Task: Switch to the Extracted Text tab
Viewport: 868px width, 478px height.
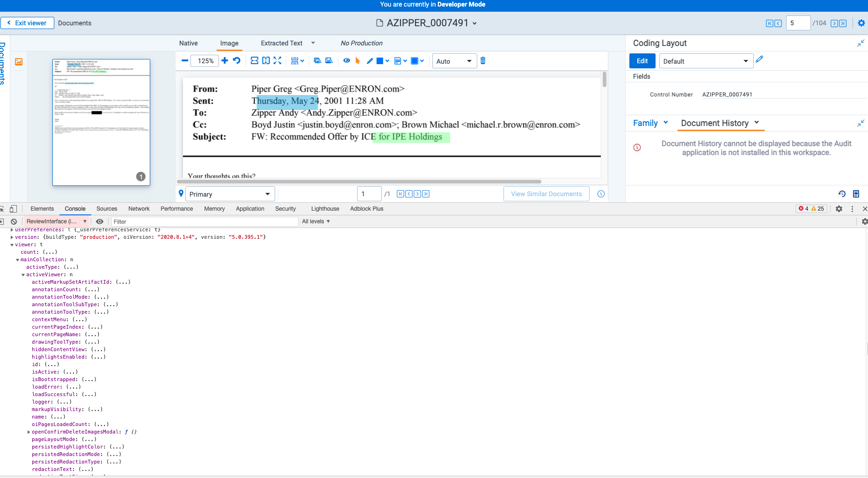Action: pyautogui.click(x=281, y=43)
